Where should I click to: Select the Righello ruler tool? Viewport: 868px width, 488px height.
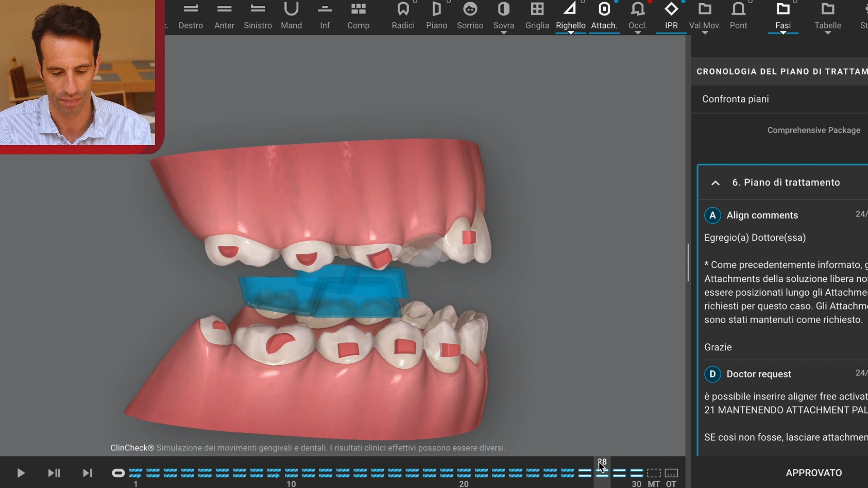tap(571, 16)
